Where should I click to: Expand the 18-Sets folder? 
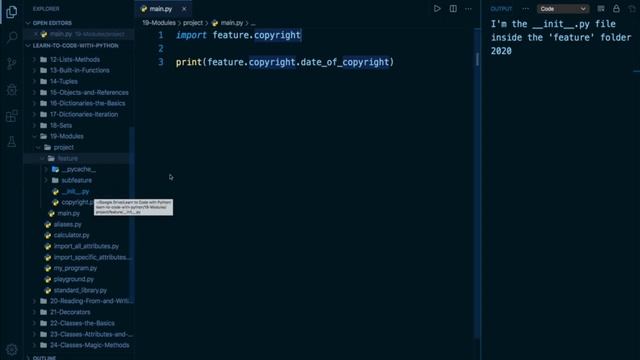(61, 125)
